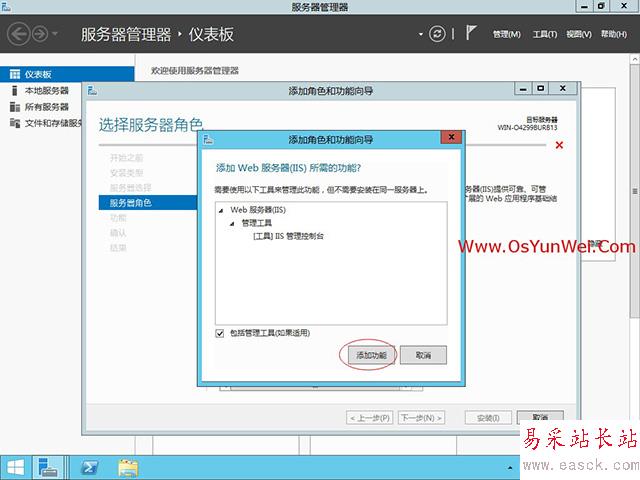The width and height of the screenshot is (640, 480).
Task: Collapse the Web 服务器(IIS) tree node
Action: [x=221, y=211]
